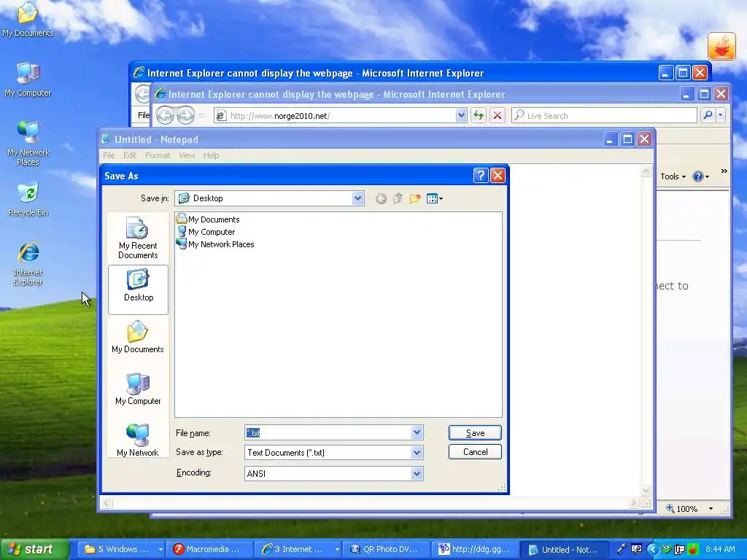Click Notepad vertical scrollbar up arrow

click(646, 171)
